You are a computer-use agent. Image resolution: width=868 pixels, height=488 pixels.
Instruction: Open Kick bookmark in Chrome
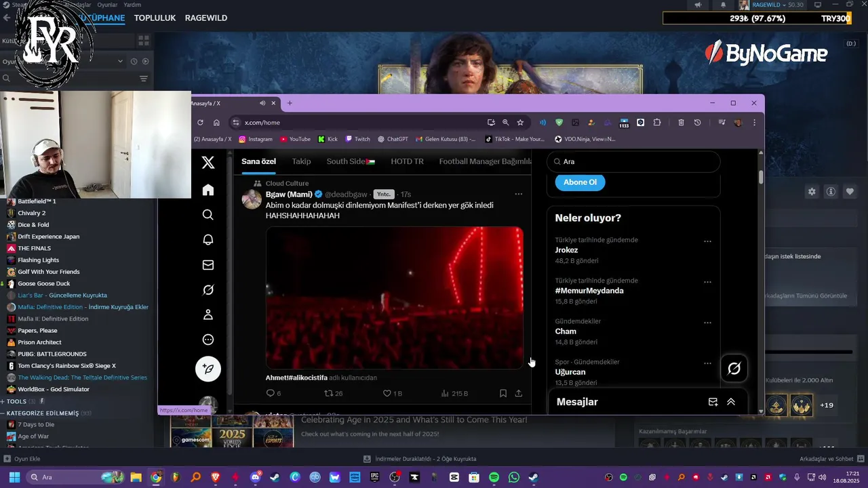[328, 139]
